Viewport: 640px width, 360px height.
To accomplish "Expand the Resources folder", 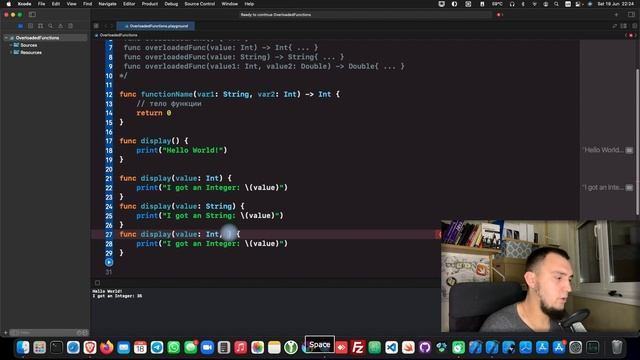I will (11, 52).
